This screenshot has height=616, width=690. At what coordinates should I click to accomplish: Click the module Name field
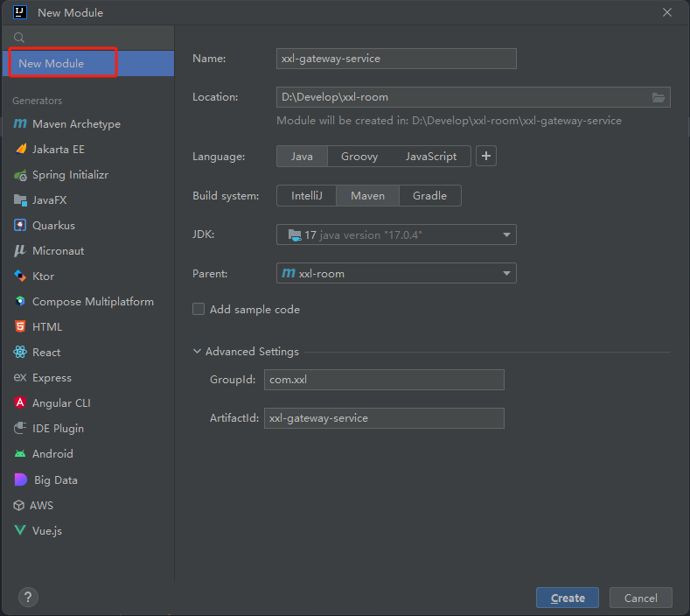(396, 59)
